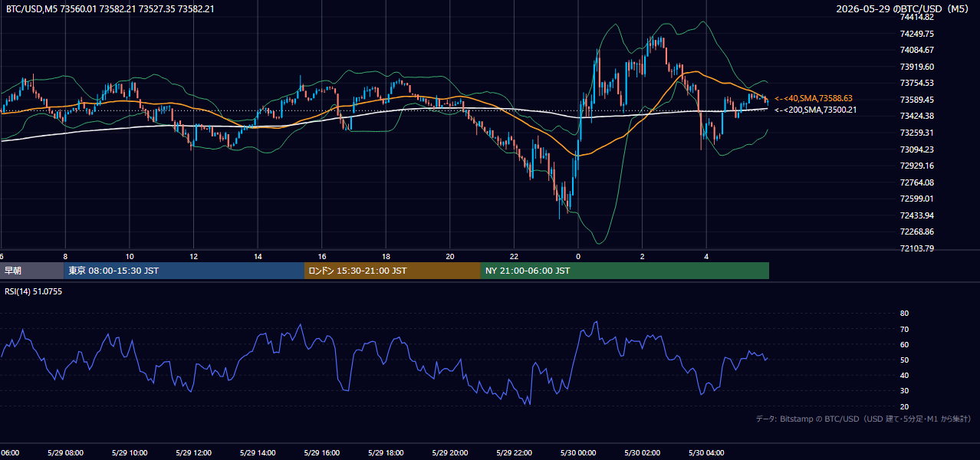
Task: Click the bottom time label 5/29 10:00
Action: point(130,453)
